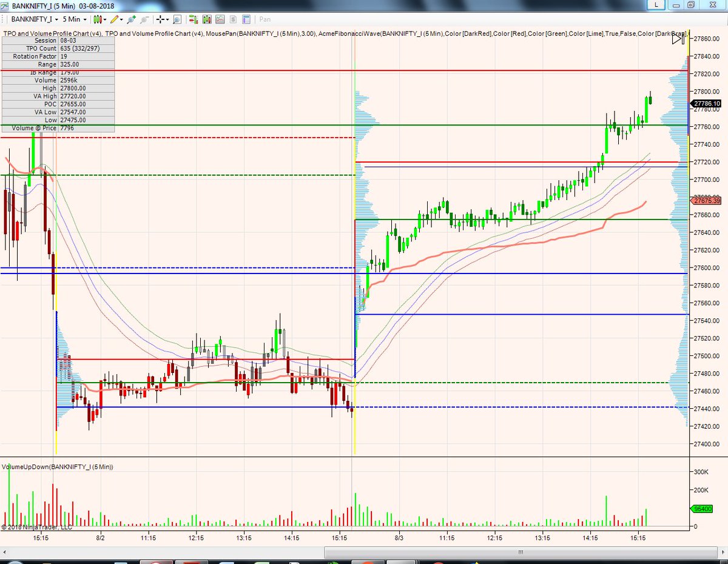Click the Rotation Factor 19 row
This screenshot has width=728, height=564.
point(57,56)
